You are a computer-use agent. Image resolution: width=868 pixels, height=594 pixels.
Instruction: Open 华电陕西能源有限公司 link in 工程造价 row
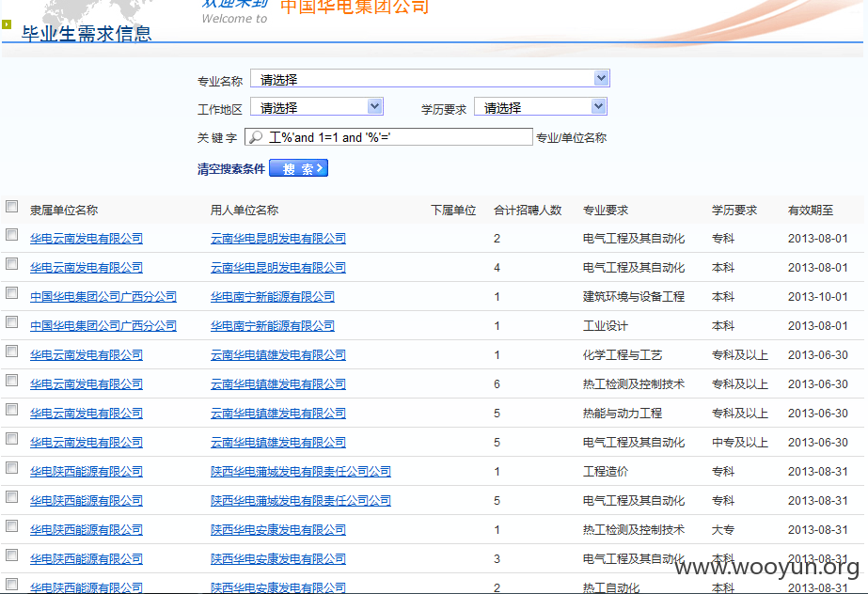tap(87, 472)
